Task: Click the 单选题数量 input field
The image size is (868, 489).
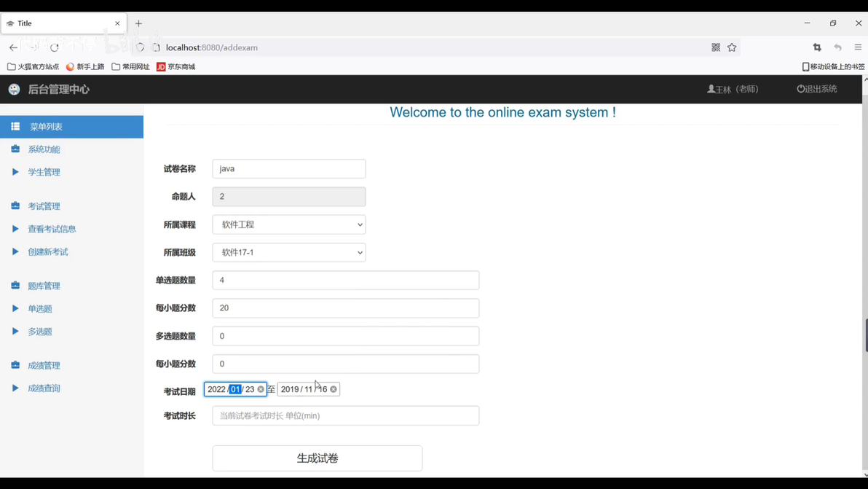Action: click(345, 281)
